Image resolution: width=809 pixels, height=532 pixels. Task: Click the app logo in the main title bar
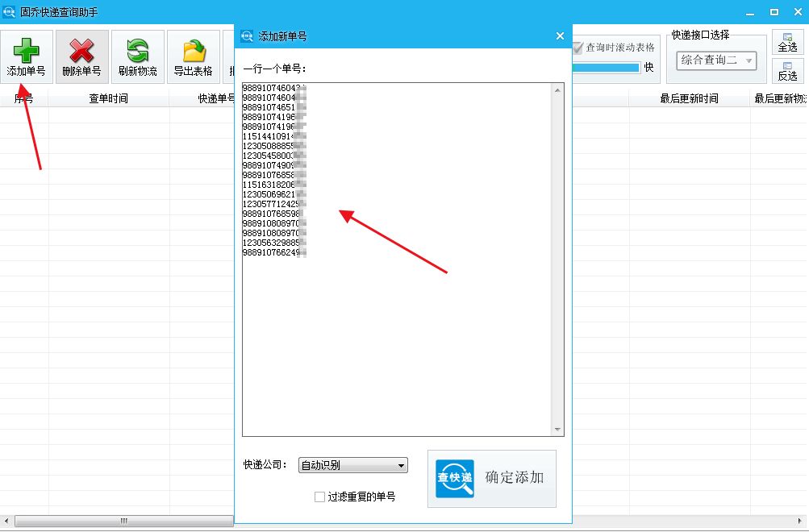(x=10, y=11)
